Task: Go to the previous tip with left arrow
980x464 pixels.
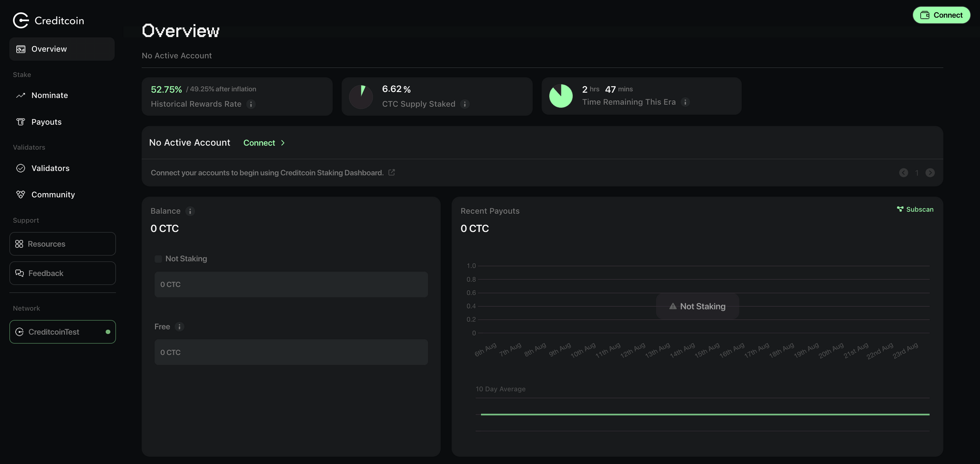Action: [x=904, y=172]
